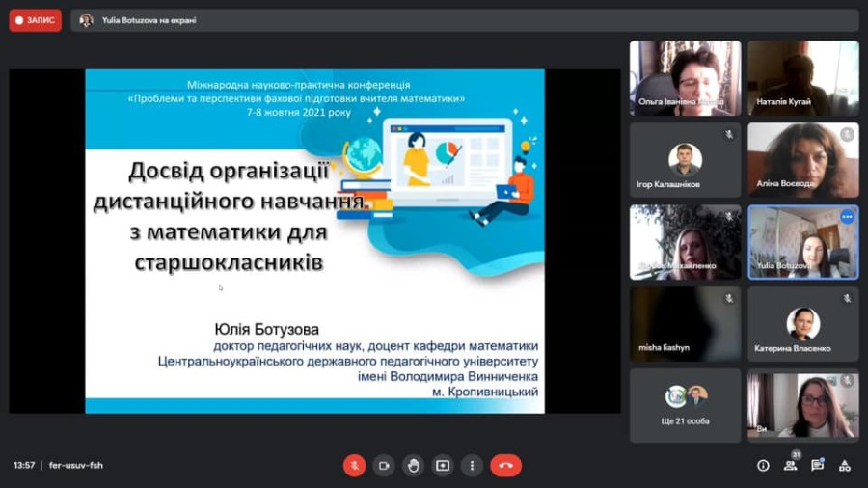The width and height of the screenshot is (868, 488).
Task: Click muted mic icon on Катерина Власенко tile
Action: coord(847,299)
